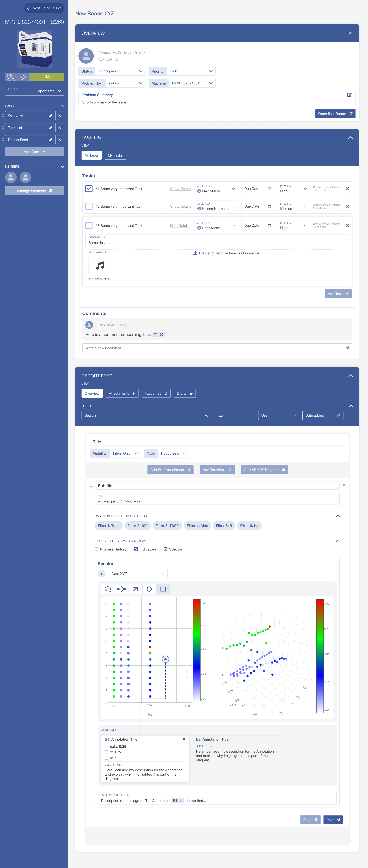Select the connector node annotation tool
This screenshot has width=368, height=868.
point(122,589)
